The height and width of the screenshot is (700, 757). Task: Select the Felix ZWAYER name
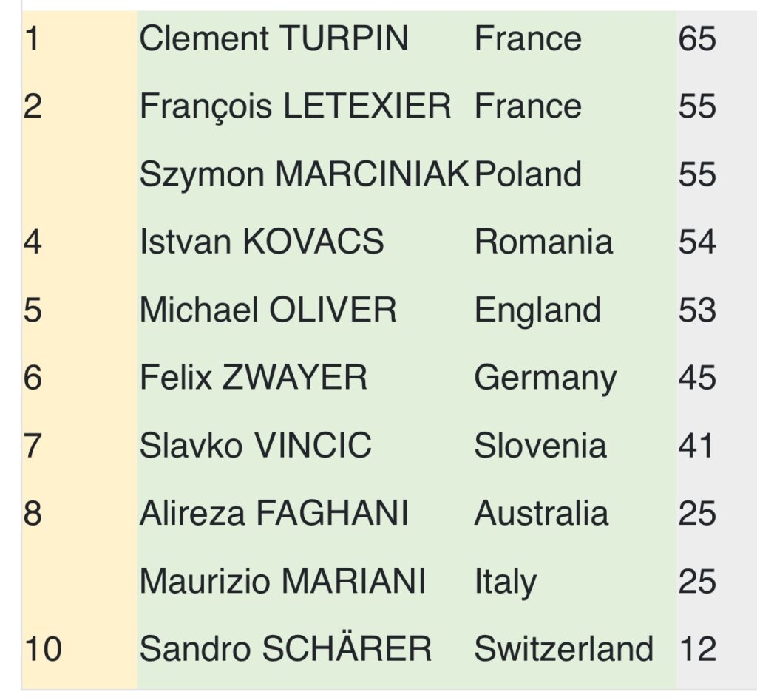click(x=253, y=378)
